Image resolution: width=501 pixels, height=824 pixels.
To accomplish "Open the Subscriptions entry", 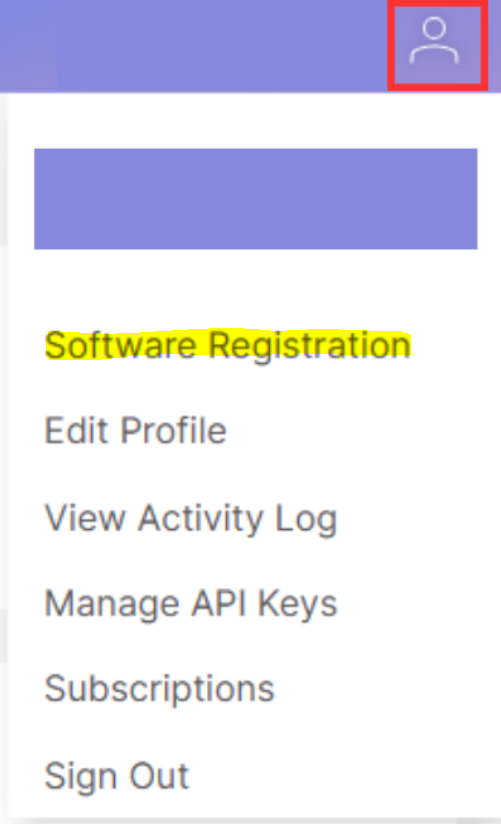I will 160,689.
